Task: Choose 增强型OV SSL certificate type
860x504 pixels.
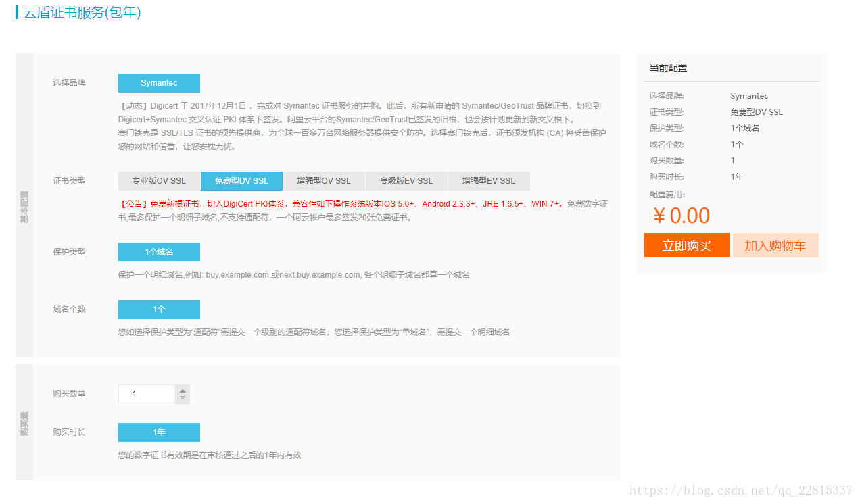Action: 324,181
